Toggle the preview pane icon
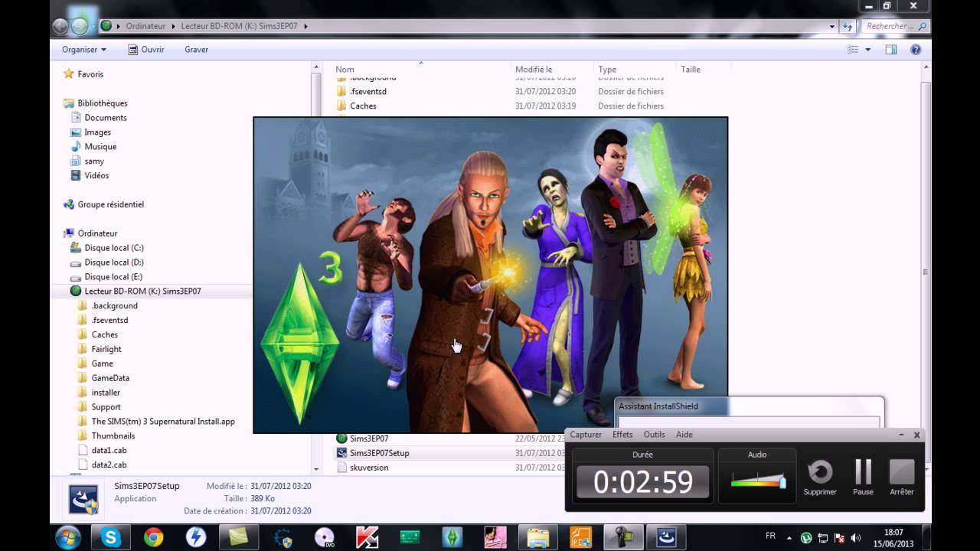Image resolution: width=980 pixels, height=551 pixels. point(891,50)
